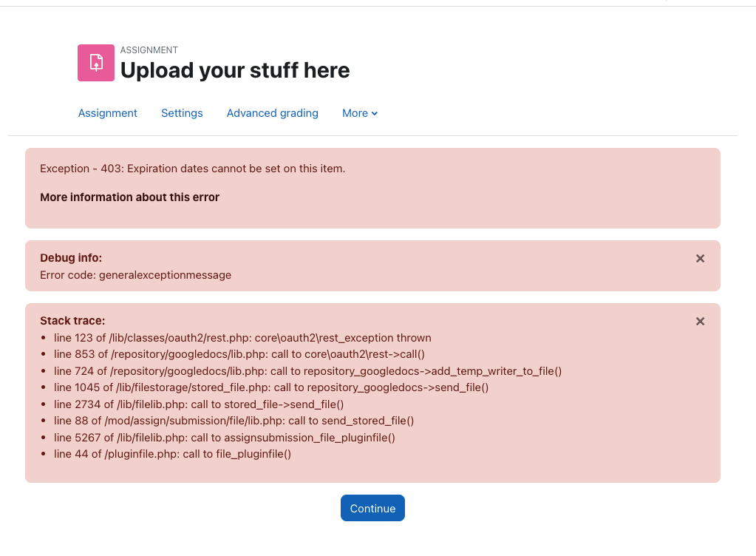Click the assignsubmission_file_pluginfile stack trace line
756x556 pixels.
pos(224,438)
